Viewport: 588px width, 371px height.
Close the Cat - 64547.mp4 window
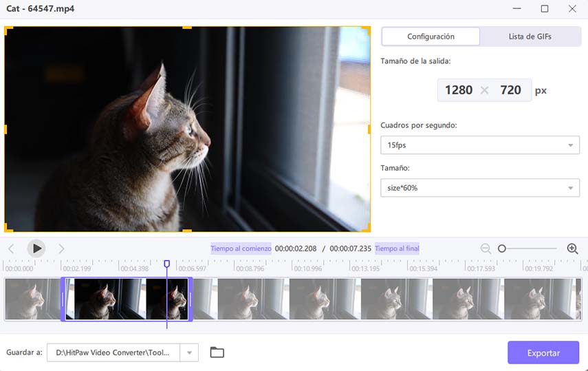click(x=572, y=9)
